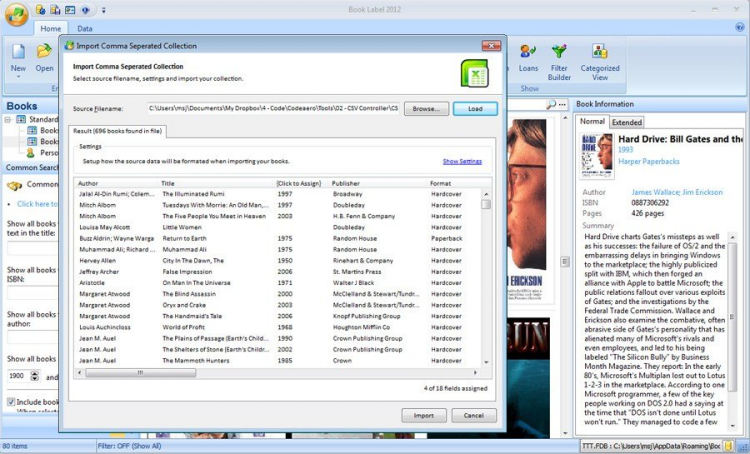Click the [Click to Assign] column header
The image size is (750, 454).
click(297, 183)
